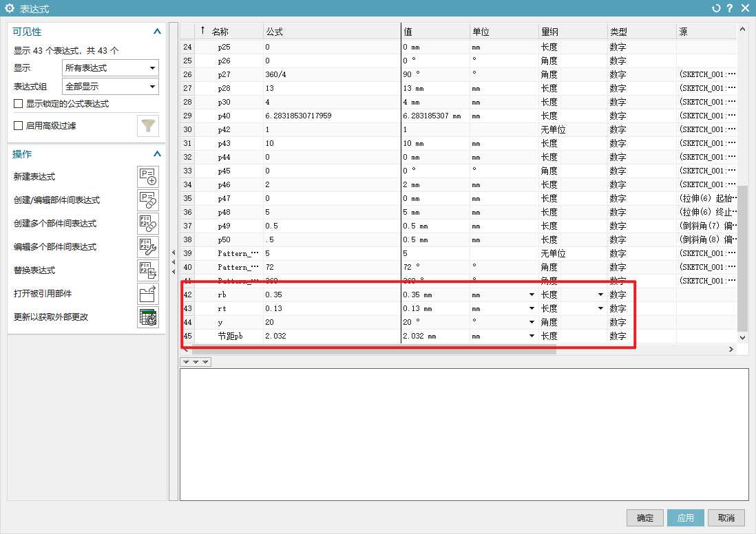Click the Replace Expressions (替换表达式) icon
This screenshot has height=534, width=756.
[x=148, y=270]
